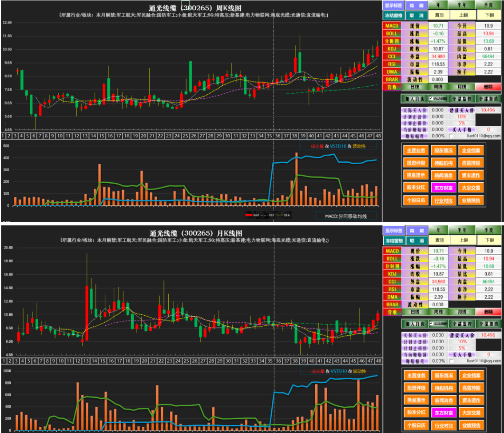Select 半年 range in monthly chart panel
The image size is (504, 433).
click(x=462, y=230)
